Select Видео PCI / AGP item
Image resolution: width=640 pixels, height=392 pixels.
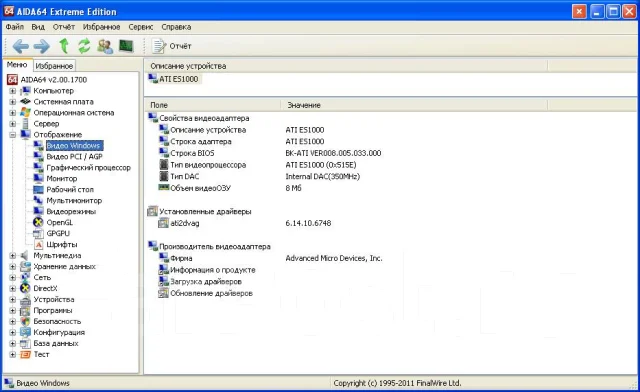(74, 157)
